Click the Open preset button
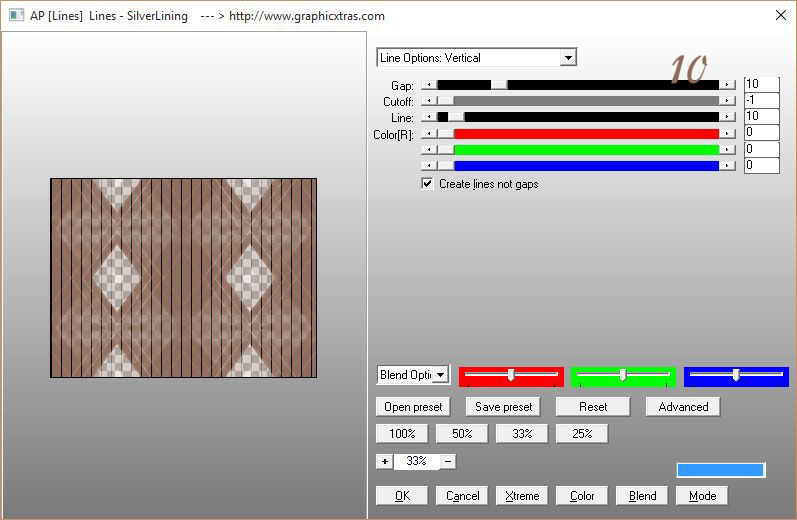This screenshot has height=520, width=797. pos(413,407)
